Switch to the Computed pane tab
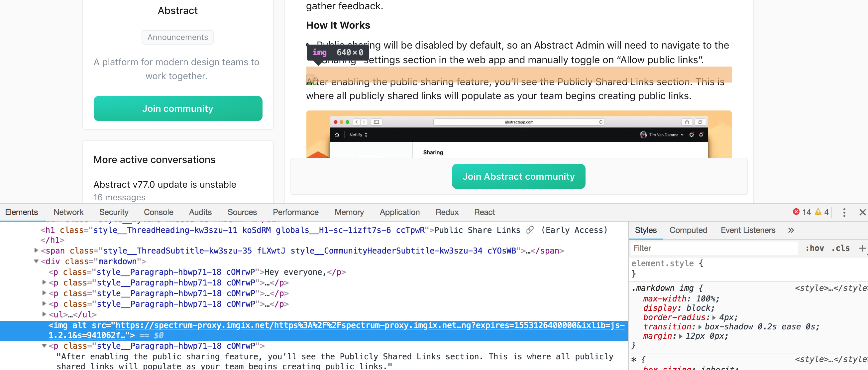Viewport: 868px width, 370px height. (x=688, y=230)
